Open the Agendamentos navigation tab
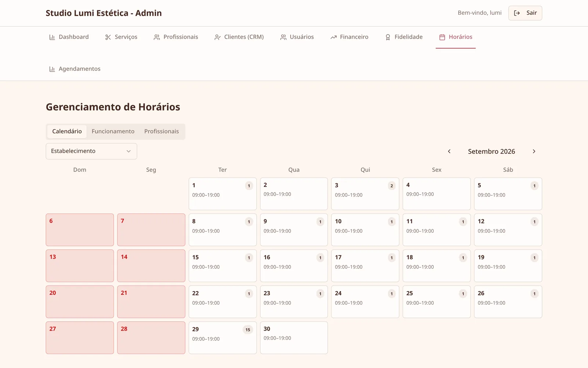The image size is (588, 368). point(75,69)
